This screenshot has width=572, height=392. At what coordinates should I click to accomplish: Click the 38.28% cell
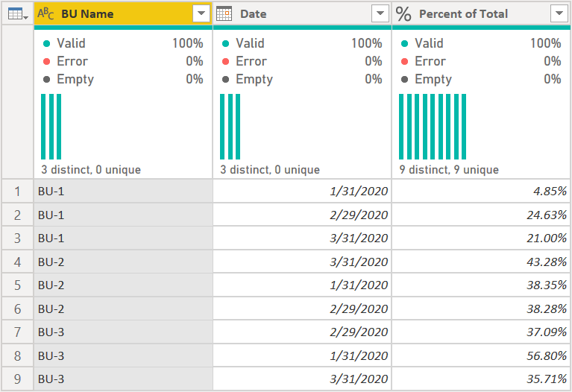[481, 309]
